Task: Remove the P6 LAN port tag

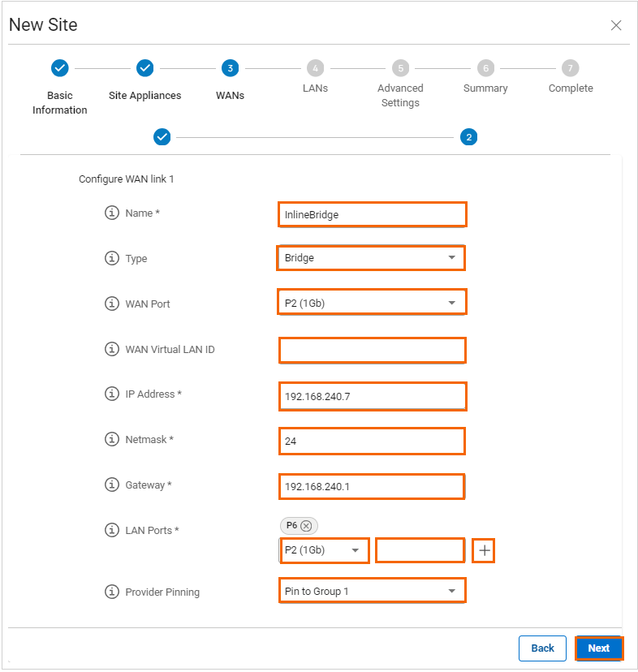Action: pyautogui.click(x=306, y=526)
